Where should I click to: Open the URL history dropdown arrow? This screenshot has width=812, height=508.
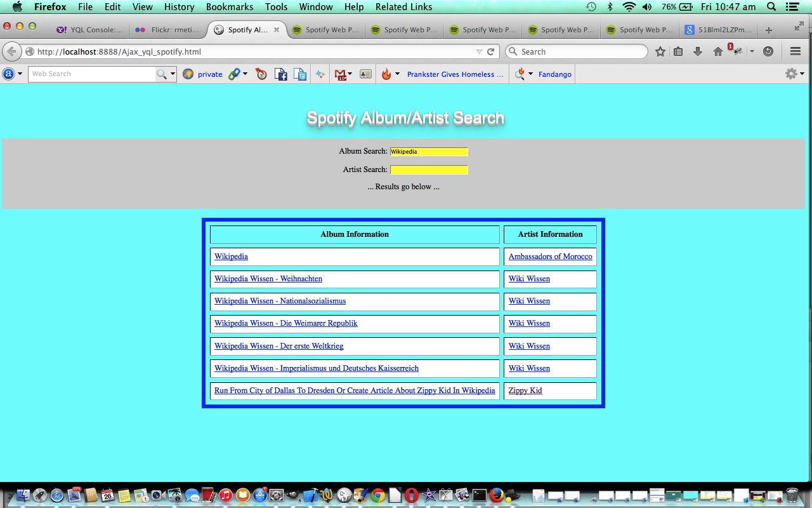click(x=479, y=51)
